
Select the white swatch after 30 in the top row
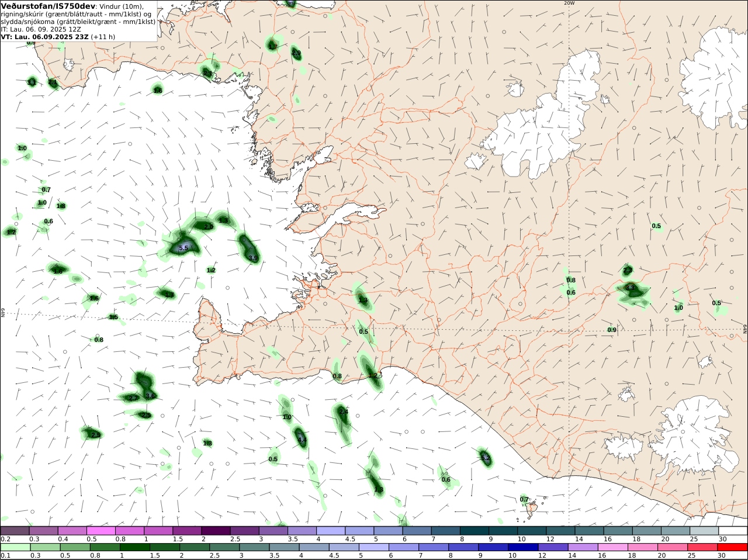point(733,531)
